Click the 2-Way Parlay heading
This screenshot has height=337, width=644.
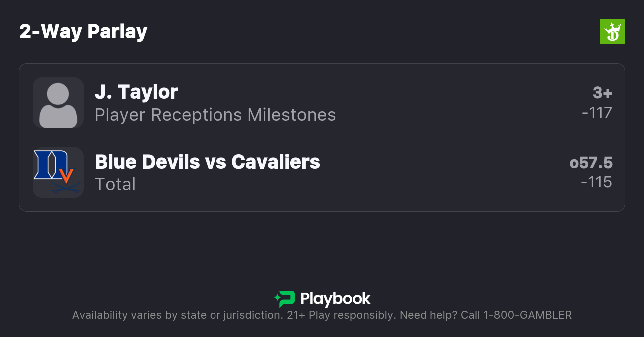pyautogui.click(x=83, y=32)
